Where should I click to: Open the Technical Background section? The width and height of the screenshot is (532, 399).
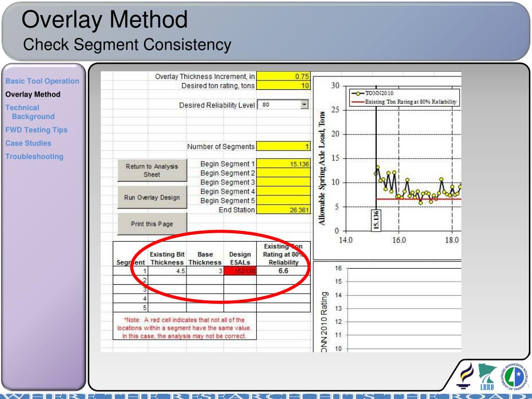[x=30, y=112]
